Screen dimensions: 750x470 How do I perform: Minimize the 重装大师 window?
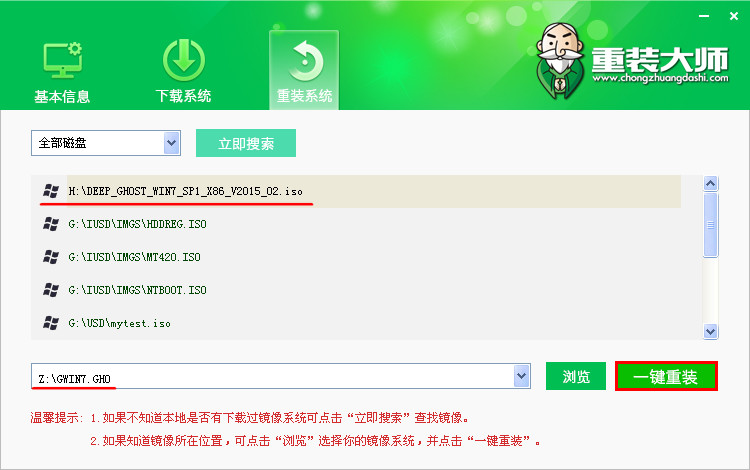coord(704,16)
